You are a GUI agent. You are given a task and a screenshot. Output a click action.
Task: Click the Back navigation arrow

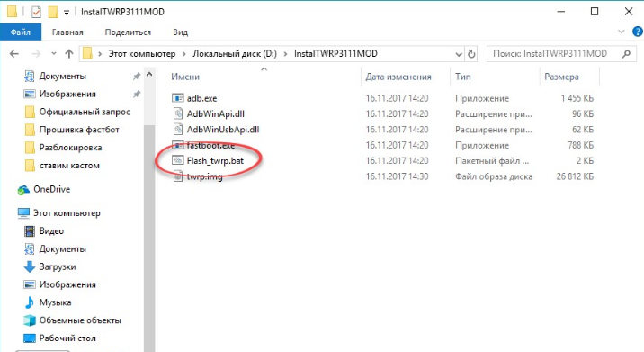(x=14, y=53)
